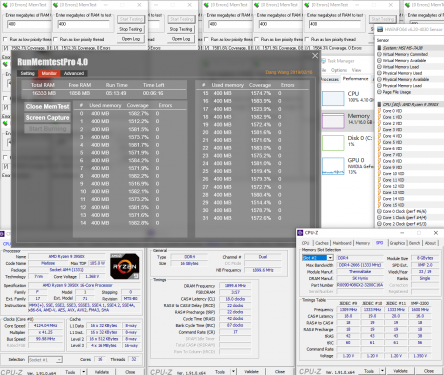
Task: Open the Tools arrow in CPU-Z SPD window
Action: 383,371
